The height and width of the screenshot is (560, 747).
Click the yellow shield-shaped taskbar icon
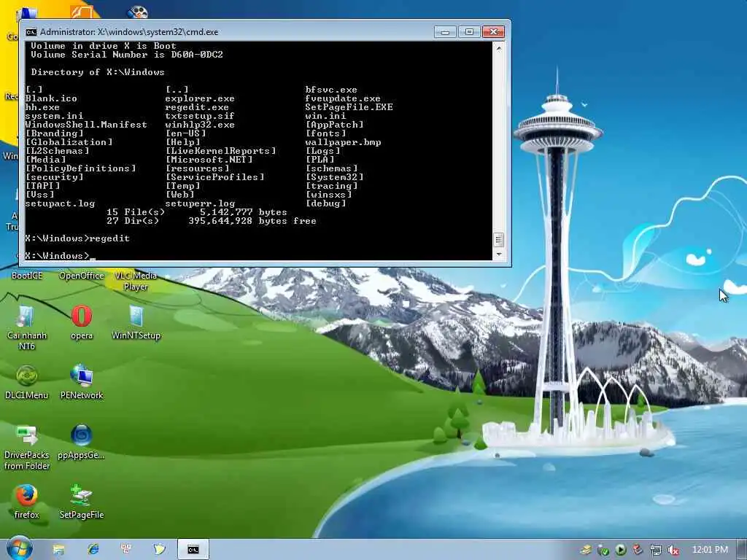(x=159, y=549)
